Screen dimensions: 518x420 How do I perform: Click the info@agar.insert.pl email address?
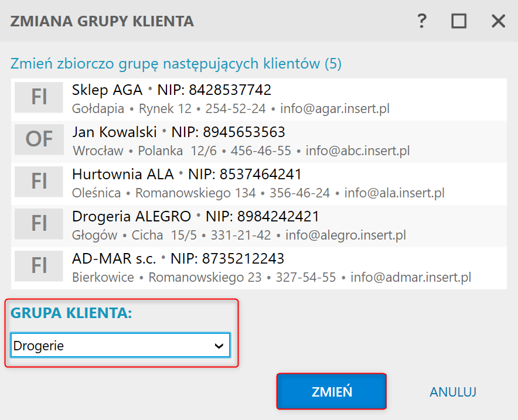click(335, 108)
